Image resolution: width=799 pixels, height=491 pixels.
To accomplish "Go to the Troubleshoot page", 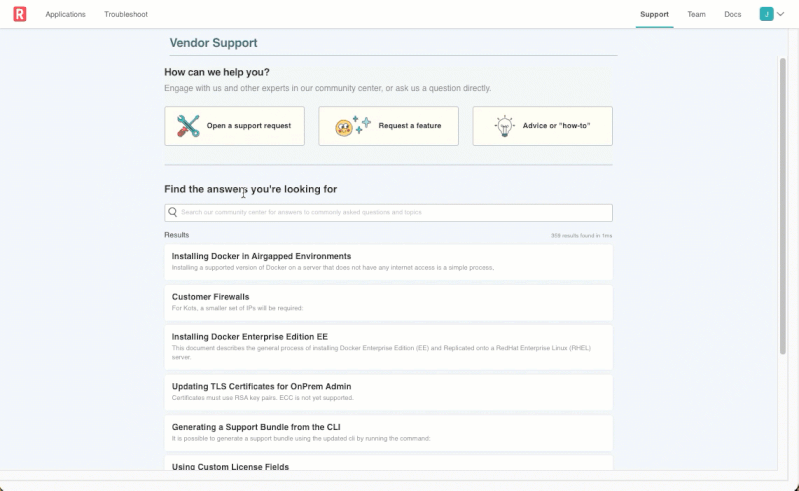I will coord(126,14).
